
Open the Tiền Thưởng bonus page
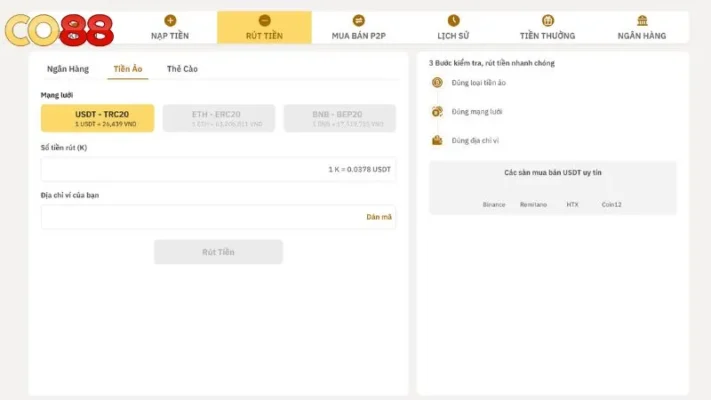[547, 27]
